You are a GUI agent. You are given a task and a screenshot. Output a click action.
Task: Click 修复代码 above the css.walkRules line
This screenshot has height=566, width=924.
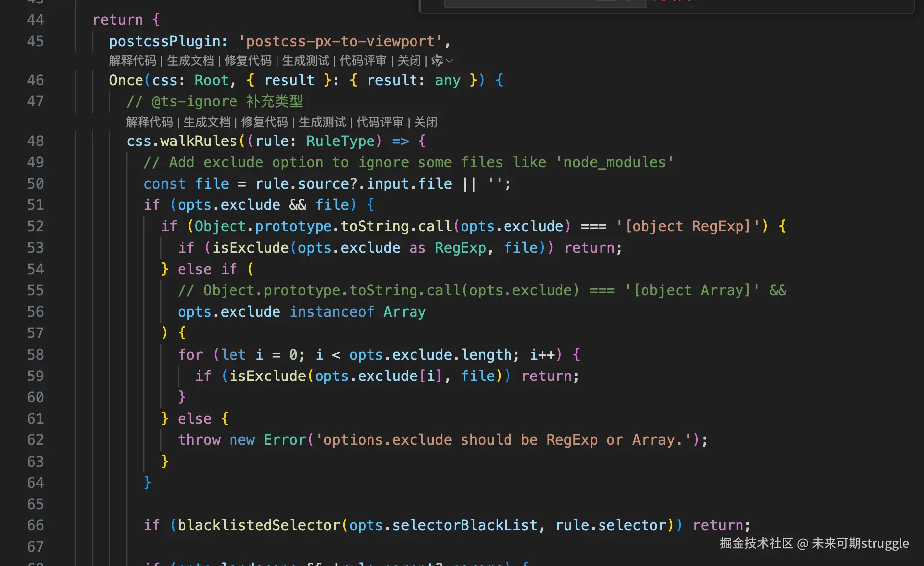click(x=265, y=122)
